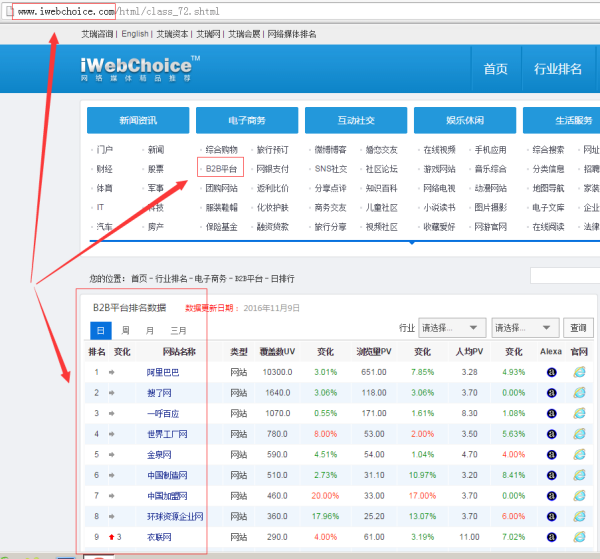Screen dimensions: 600x559
Task: Open official site icon for 阿里巴巴
Action: tap(578, 372)
